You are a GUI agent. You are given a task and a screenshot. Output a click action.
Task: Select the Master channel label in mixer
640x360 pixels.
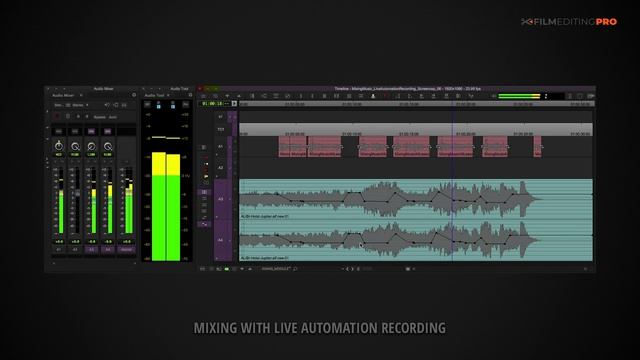tap(127, 249)
